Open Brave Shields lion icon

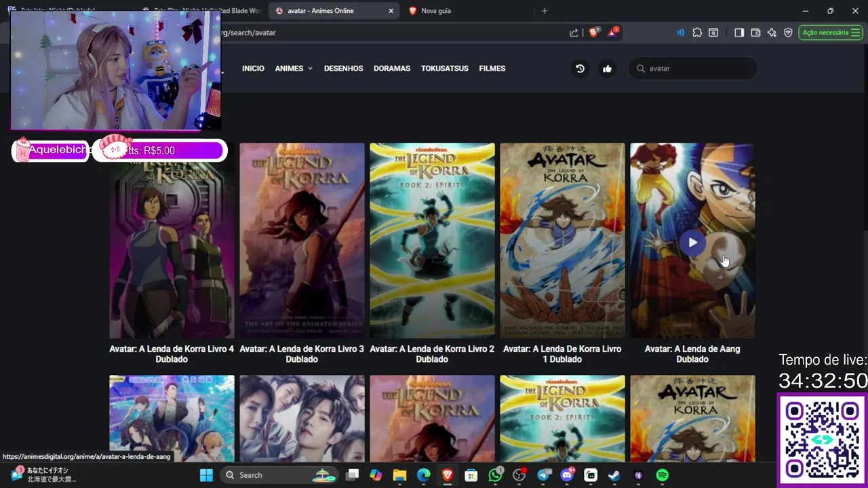[594, 33]
